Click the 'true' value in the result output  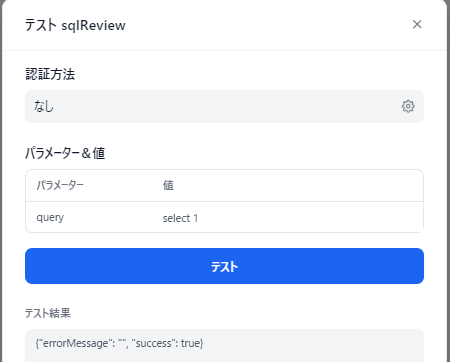(190, 343)
